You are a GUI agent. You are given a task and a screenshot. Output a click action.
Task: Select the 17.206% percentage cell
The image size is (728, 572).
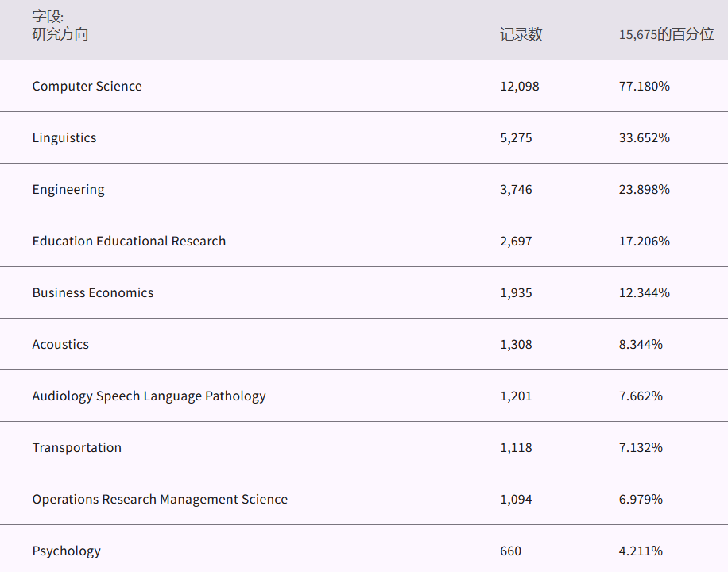(645, 241)
